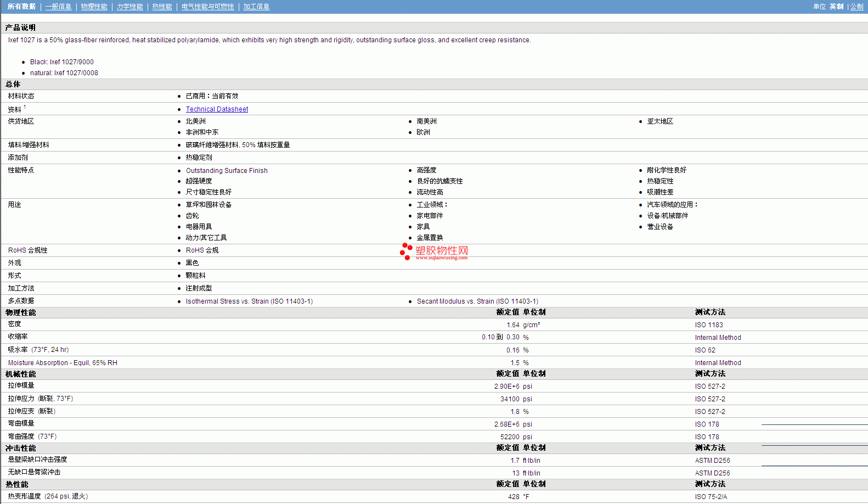Open the 所有数据 tab

tap(21, 7)
